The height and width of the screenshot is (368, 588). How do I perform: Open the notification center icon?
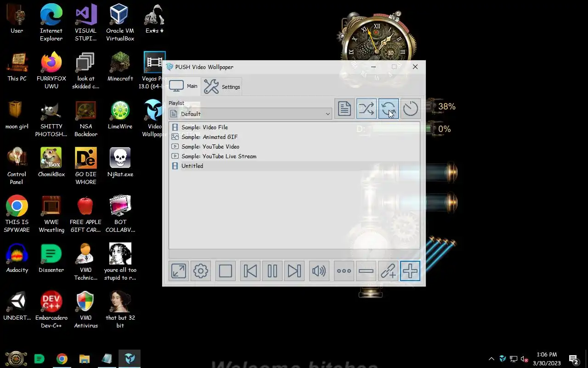[x=574, y=359]
